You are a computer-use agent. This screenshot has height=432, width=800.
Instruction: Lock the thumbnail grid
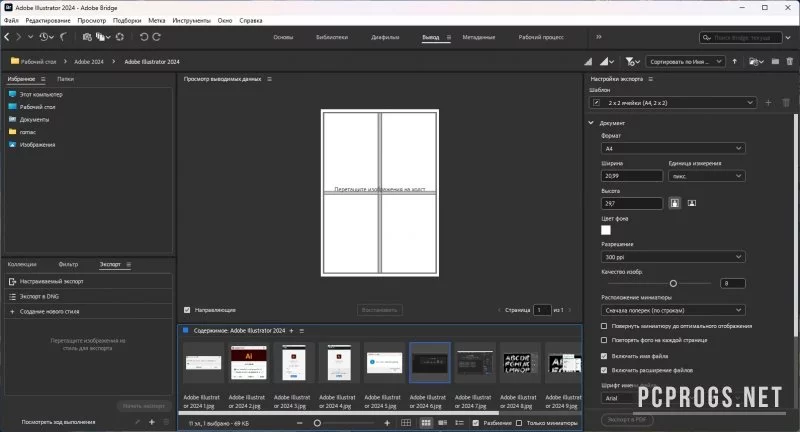click(406, 423)
